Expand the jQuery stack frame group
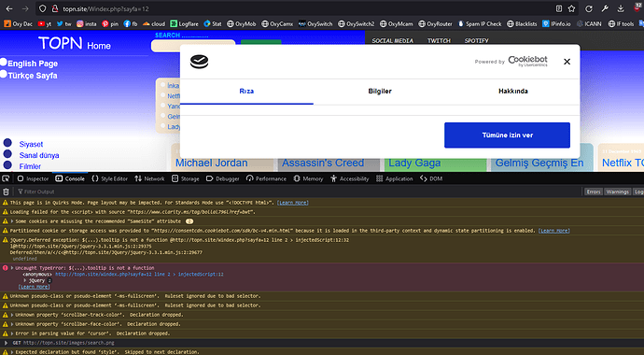Screen dimensions: 644x355 (x=25, y=280)
